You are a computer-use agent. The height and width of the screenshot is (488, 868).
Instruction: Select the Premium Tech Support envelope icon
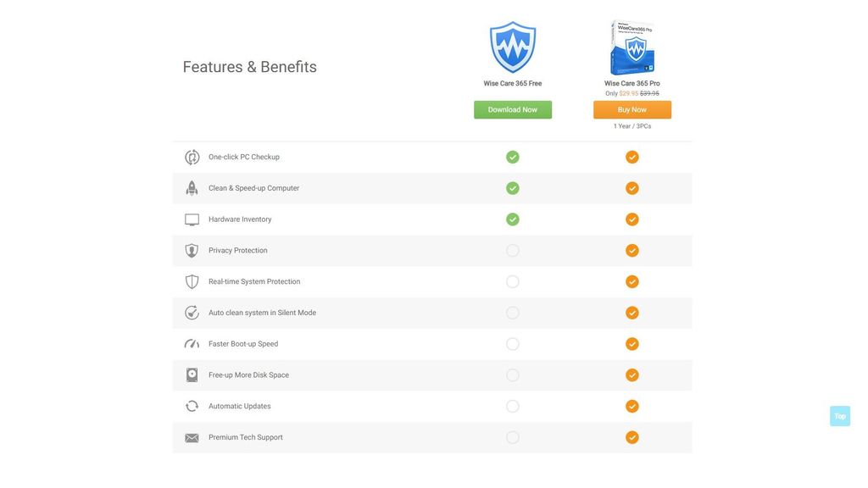pyautogui.click(x=192, y=436)
